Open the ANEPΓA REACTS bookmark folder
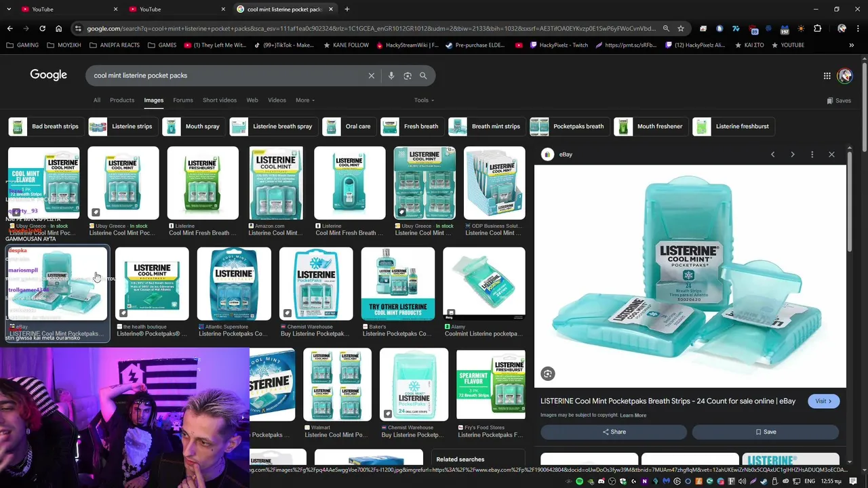 [x=115, y=45]
